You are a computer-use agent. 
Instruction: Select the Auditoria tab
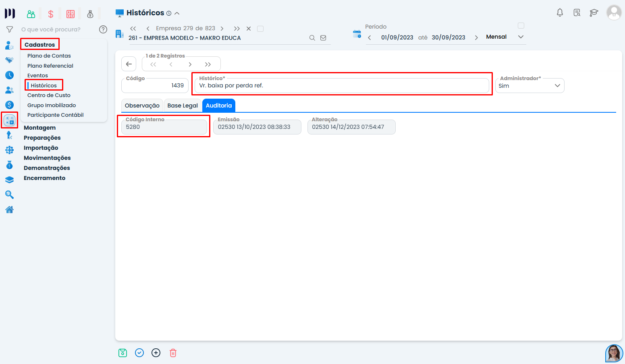(x=219, y=105)
